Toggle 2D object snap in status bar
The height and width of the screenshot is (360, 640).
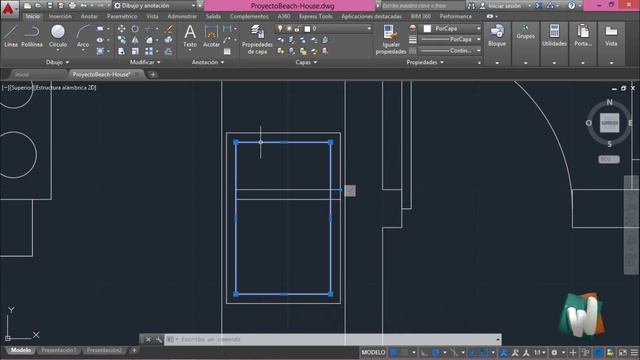484,352
